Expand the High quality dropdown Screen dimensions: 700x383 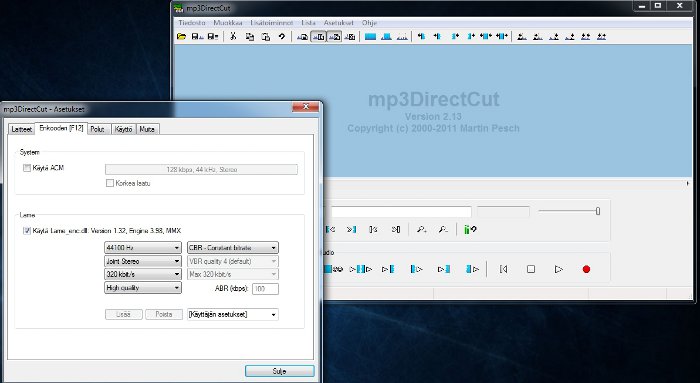tap(142, 288)
